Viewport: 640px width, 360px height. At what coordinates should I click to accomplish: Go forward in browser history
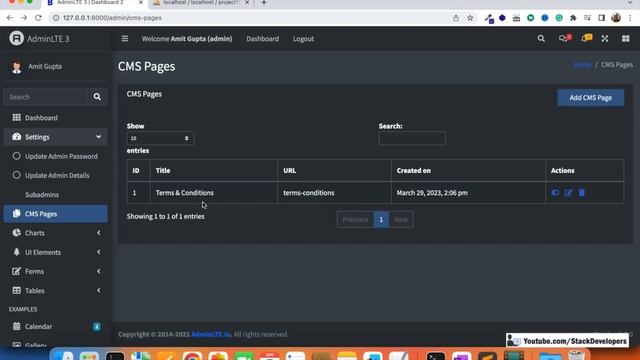24,18
